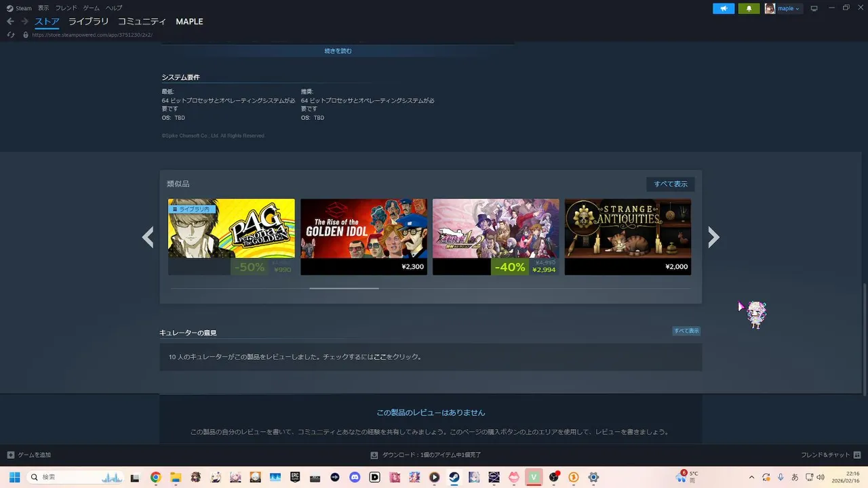
Task: Open File Explorer from taskbar
Action: click(175, 477)
